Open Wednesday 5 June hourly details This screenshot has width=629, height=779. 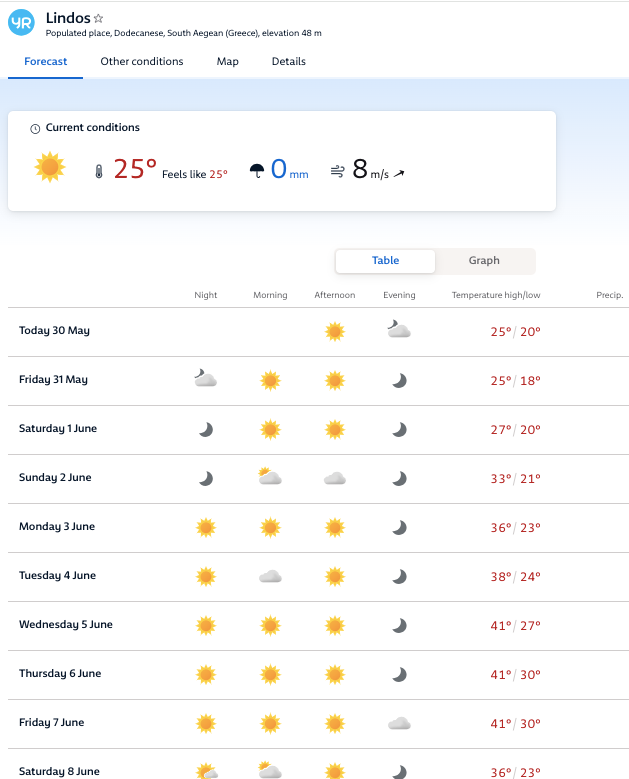pyautogui.click(x=66, y=625)
